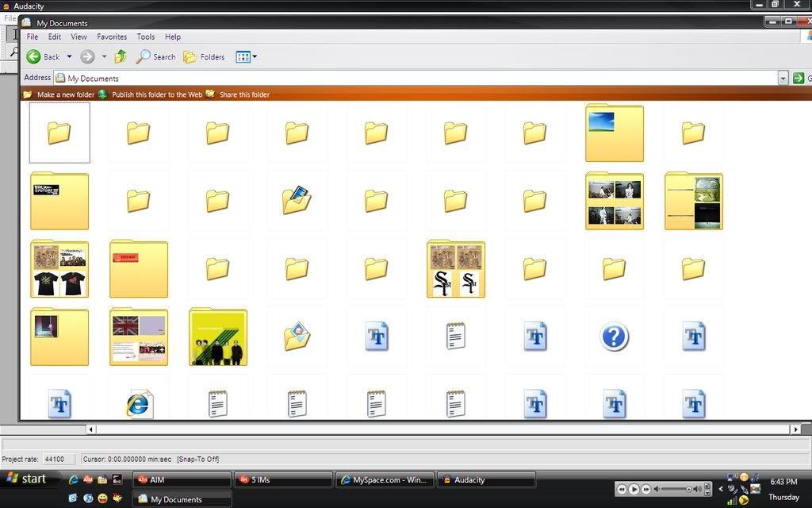Screen dimensions: 812x508
Task: Select folder with red label thumbnail
Action: click(139, 268)
